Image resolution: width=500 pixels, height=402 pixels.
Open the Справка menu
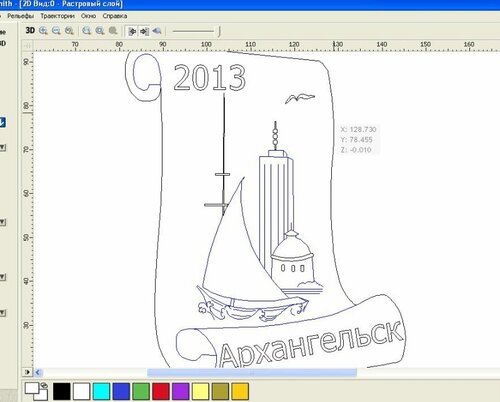point(115,16)
